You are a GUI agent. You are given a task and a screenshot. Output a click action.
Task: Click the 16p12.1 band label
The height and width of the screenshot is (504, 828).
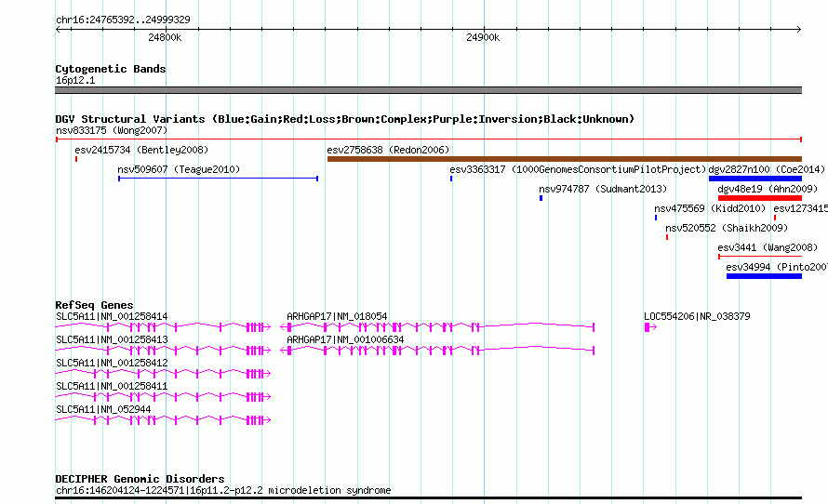point(75,80)
